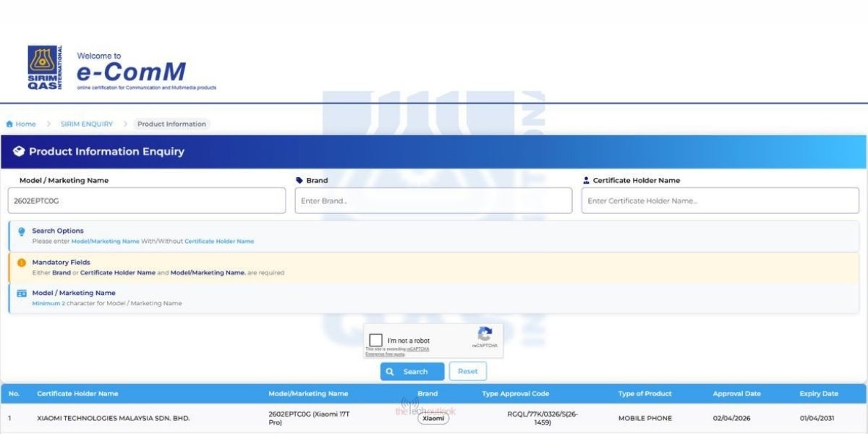The height and width of the screenshot is (434, 868).
Task: Click the cube icon beside Product Information Enquiry
Action: coord(19,152)
